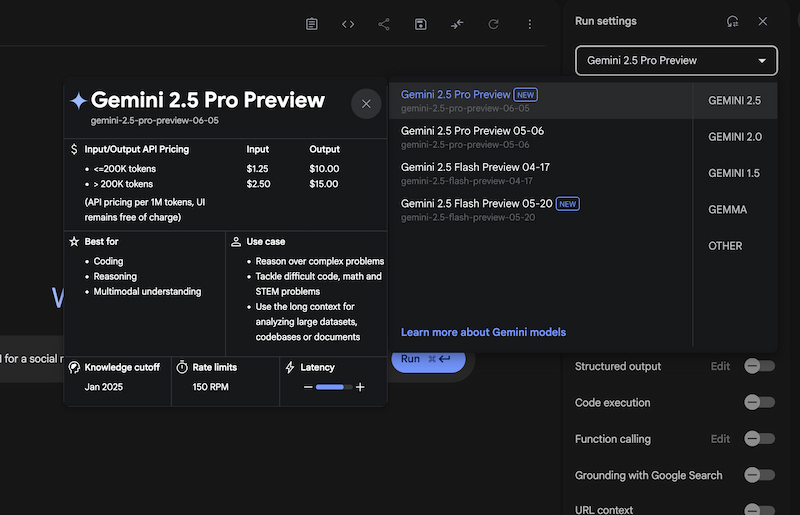Click the Best for star icon
This screenshot has width=800, height=515.
coord(74,241)
